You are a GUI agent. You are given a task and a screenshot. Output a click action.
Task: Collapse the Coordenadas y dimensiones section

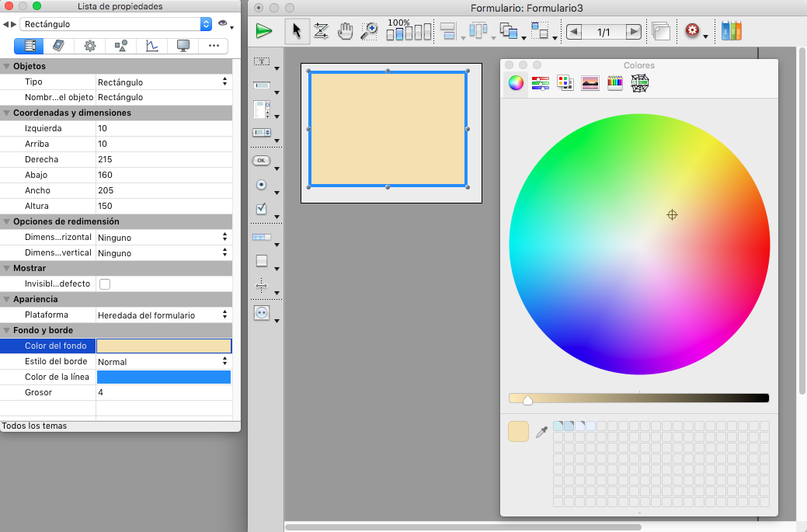pos(6,113)
